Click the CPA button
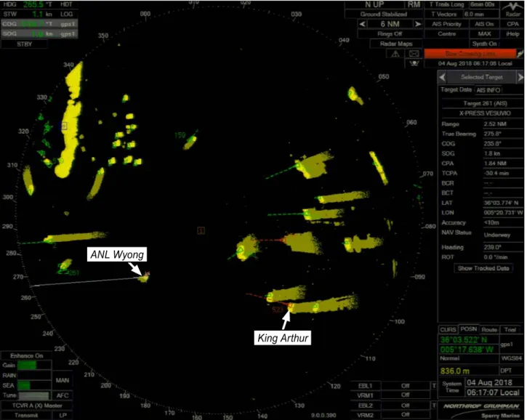Screen dimensions: 527x420 (512, 24)
